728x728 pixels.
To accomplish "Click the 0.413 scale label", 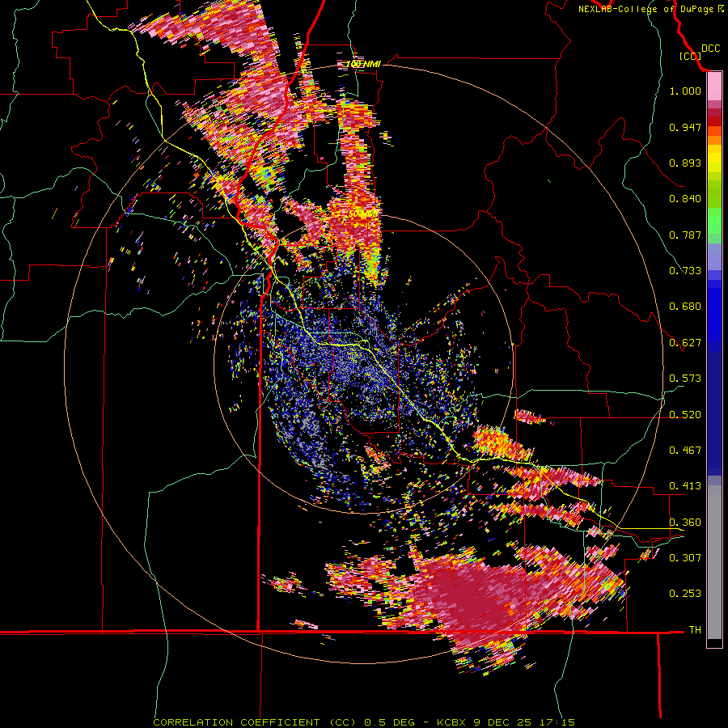I will (x=685, y=486).
